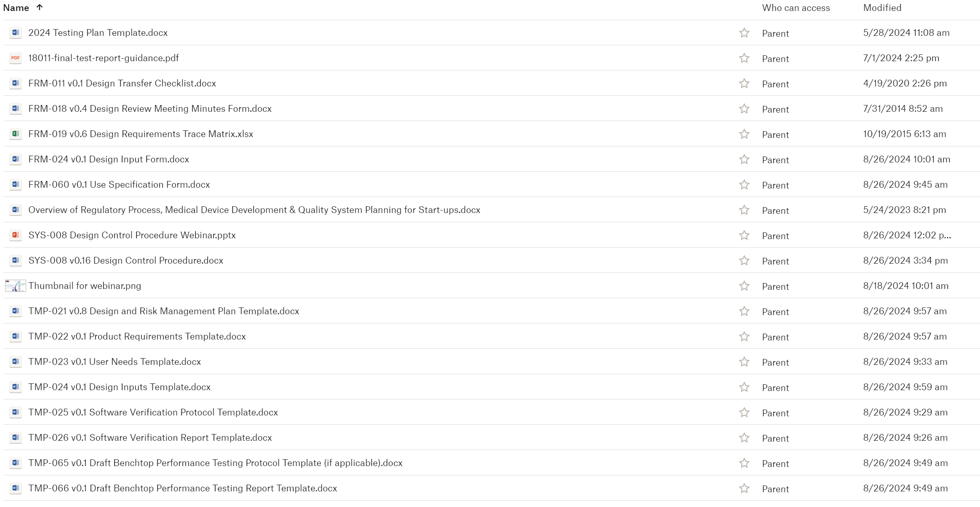Click the PDF icon for 18011-final-test-report-guidance
This screenshot has height=507, width=980.
coord(16,58)
